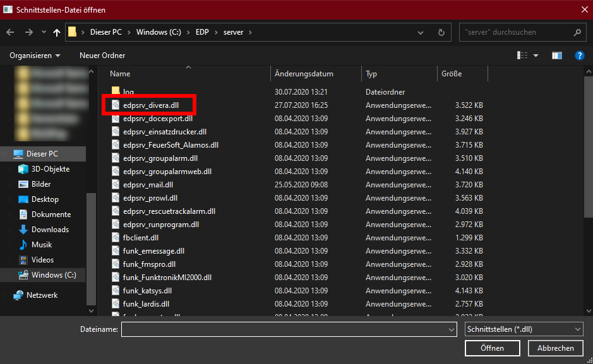This screenshot has height=364, width=593.
Task: Select the funk_lardis.dll file name
Action: click(146, 304)
